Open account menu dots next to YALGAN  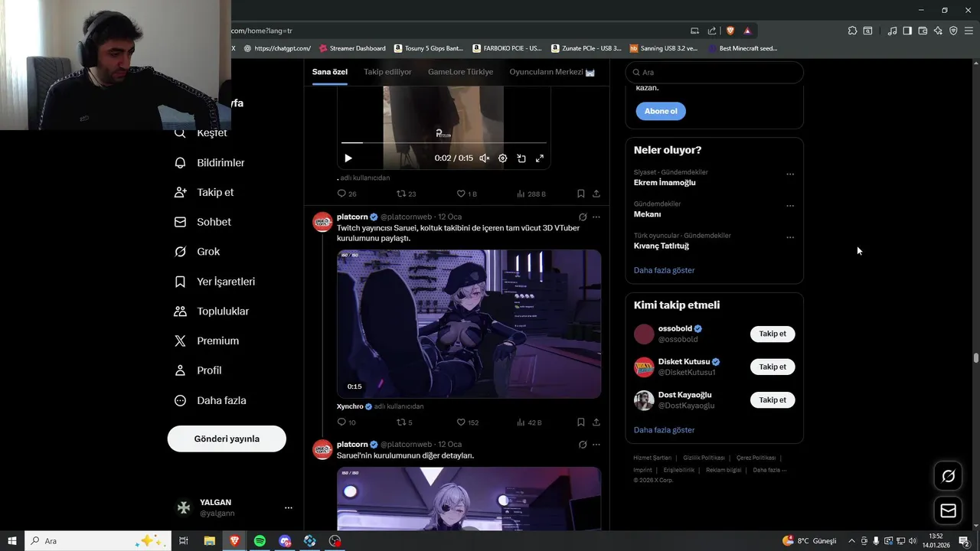pyautogui.click(x=289, y=507)
